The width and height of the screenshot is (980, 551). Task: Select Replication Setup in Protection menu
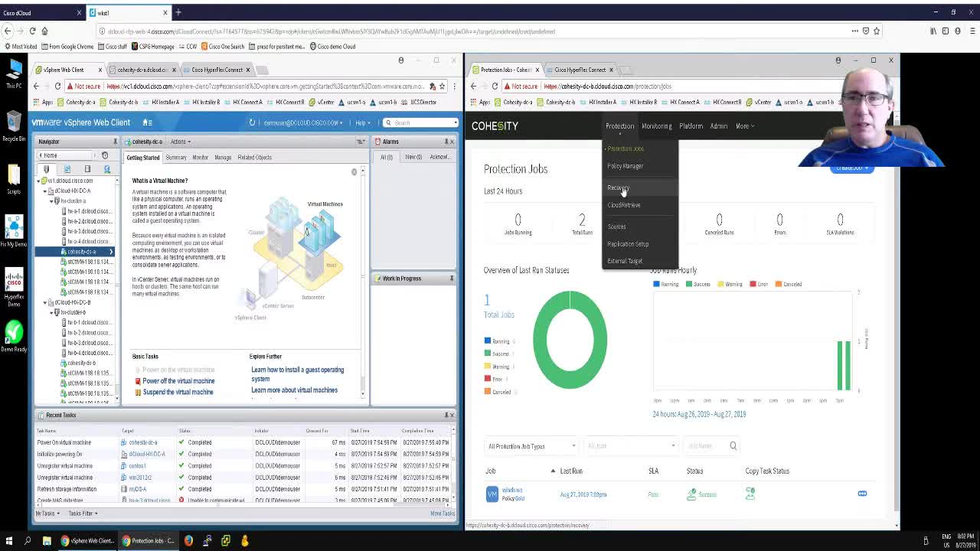pos(628,244)
